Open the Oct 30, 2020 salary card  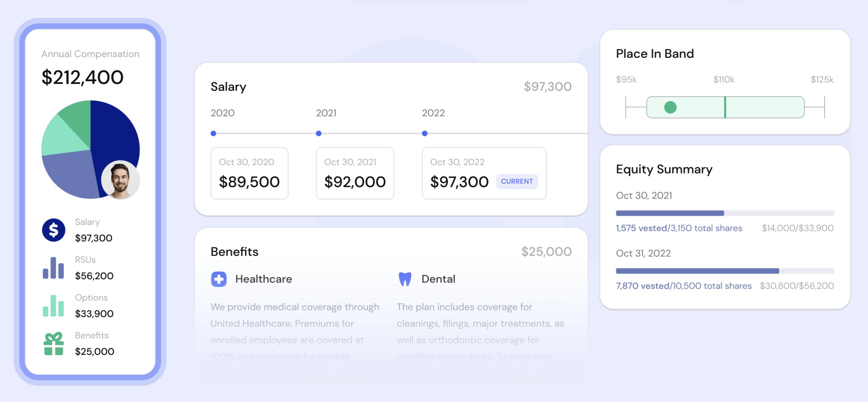click(x=249, y=173)
